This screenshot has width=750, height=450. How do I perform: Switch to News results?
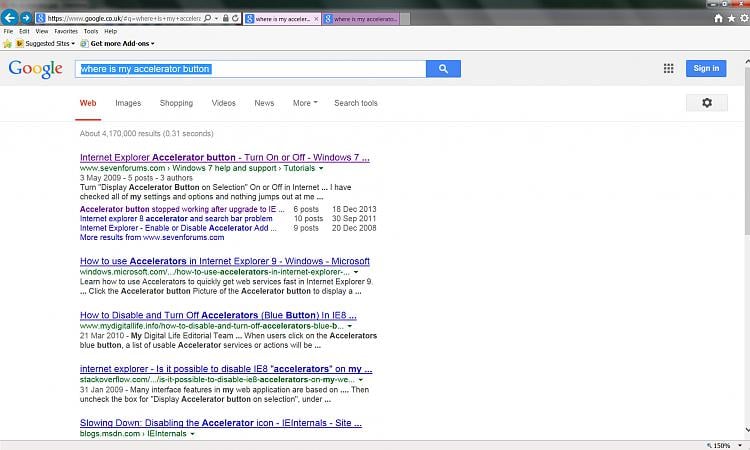pyautogui.click(x=264, y=103)
